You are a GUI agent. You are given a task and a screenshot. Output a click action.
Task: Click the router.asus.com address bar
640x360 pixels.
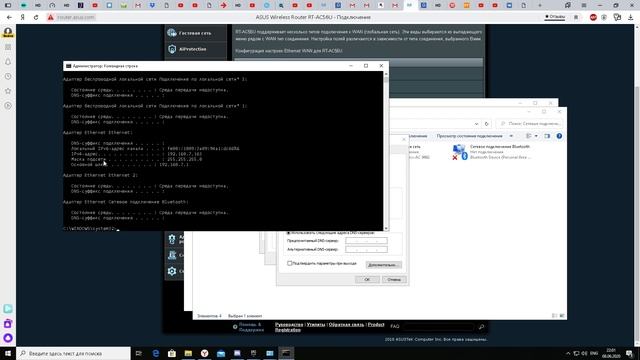coord(76,18)
